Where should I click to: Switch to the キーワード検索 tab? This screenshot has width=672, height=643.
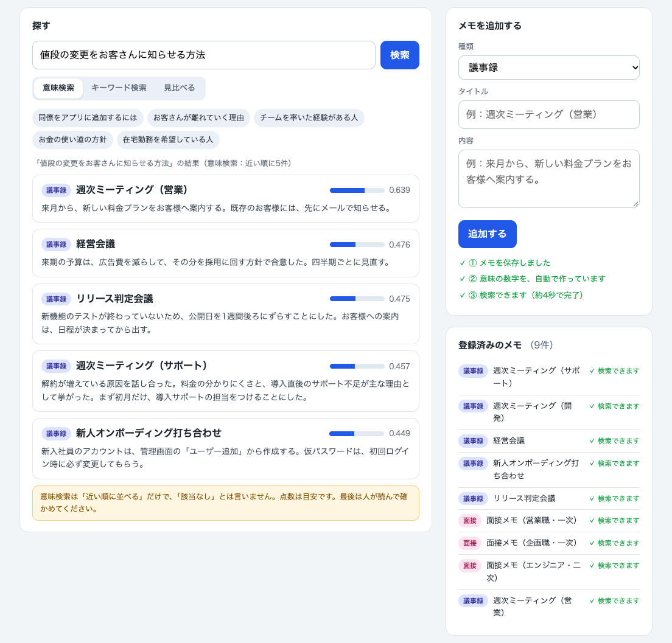[119, 88]
